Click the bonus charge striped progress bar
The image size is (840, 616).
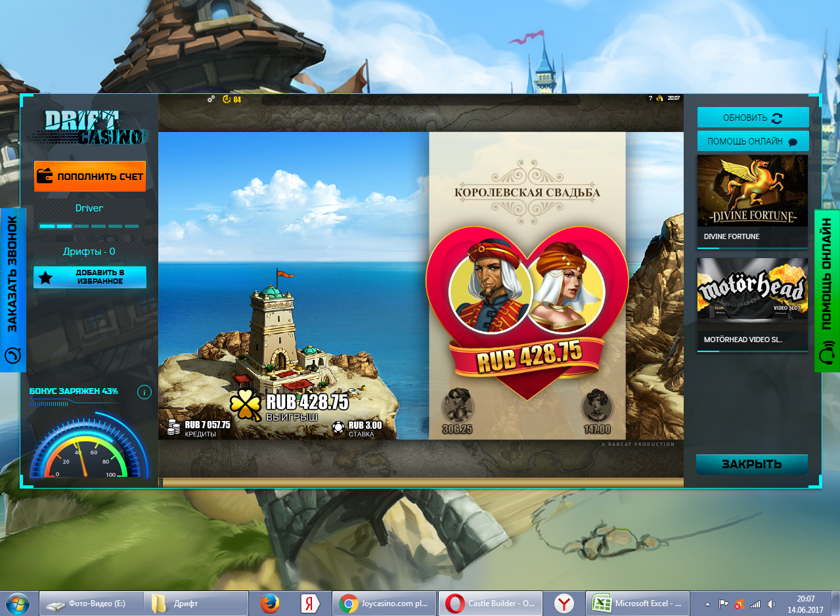coord(49,403)
